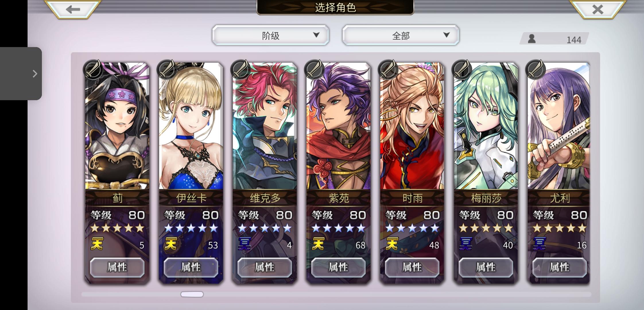
Task: Click the horizontal scrollbar handle
Action: [192, 294]
